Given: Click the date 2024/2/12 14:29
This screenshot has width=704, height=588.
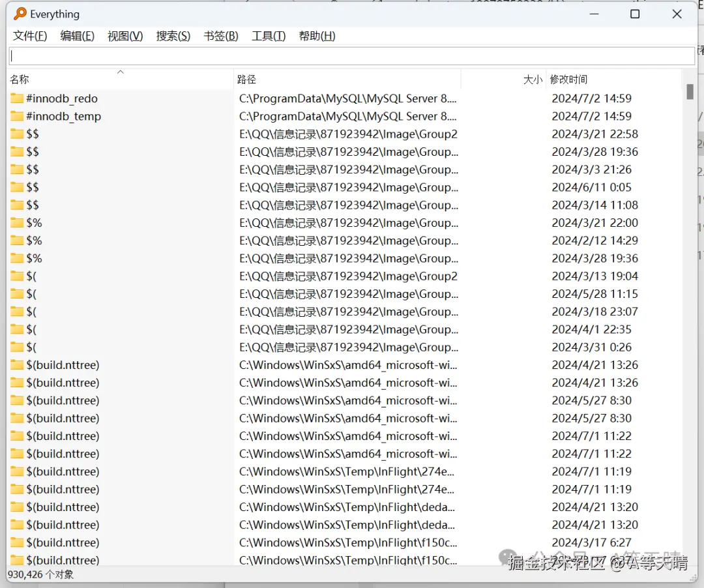Looking at the screenshot, I should 595,241.
